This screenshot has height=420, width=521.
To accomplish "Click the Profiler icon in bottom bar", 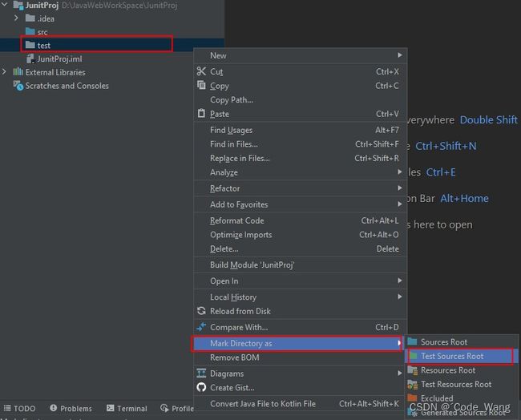I will coord(164,408).
